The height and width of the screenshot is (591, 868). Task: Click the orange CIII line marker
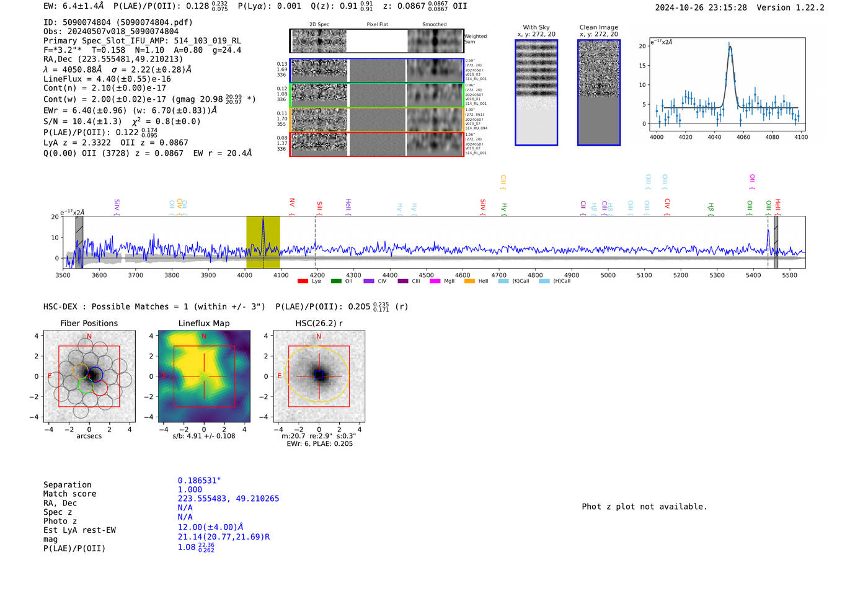[503, 182]
